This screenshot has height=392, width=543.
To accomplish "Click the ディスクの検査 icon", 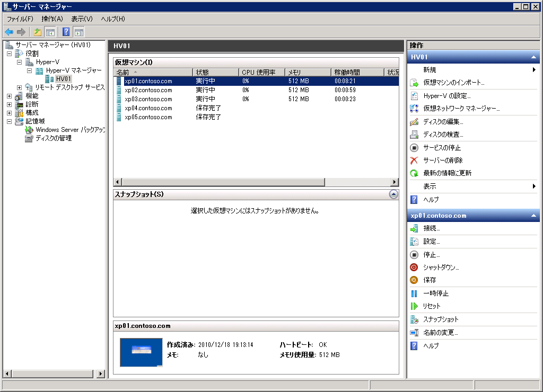I will (x=414, y=135).
